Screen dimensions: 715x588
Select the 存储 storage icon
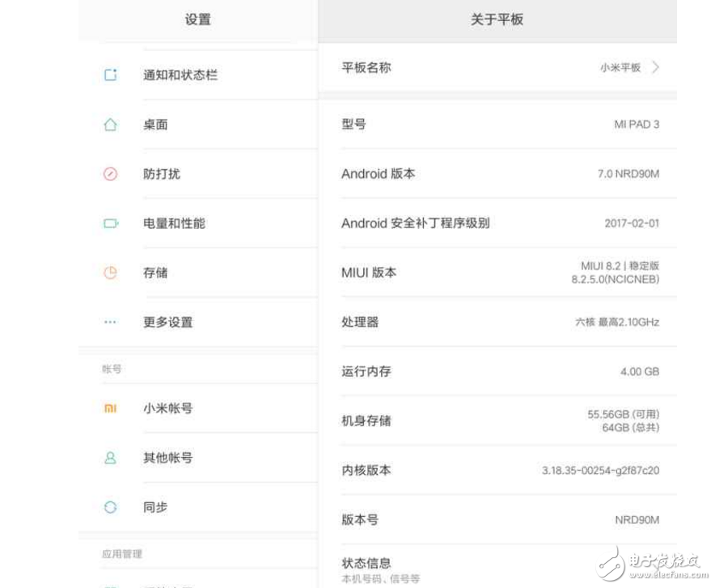pos(110,273)
